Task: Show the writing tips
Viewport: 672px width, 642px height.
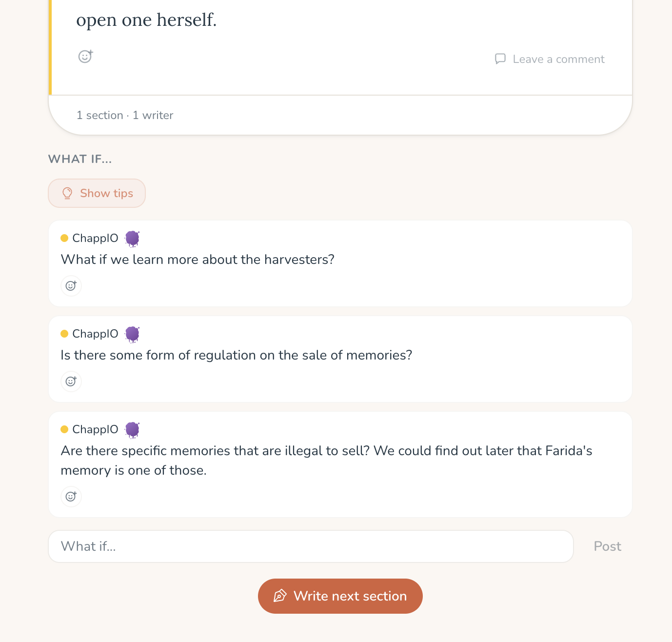Action: click(x=97, y=193)
